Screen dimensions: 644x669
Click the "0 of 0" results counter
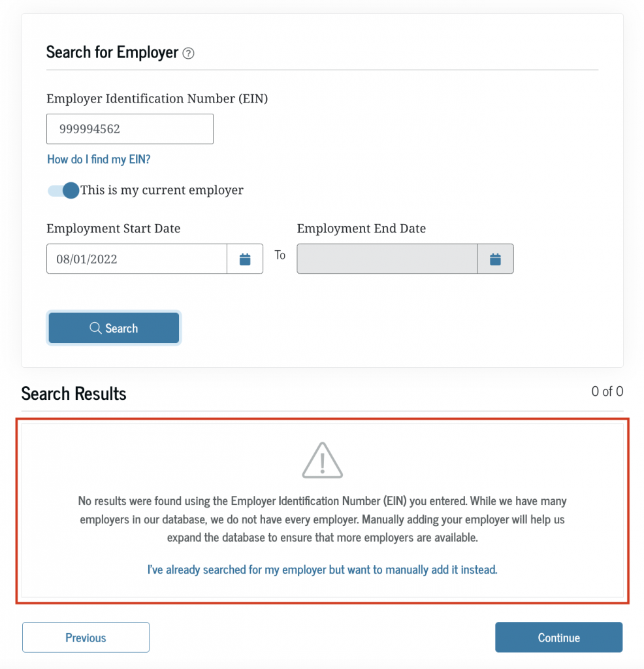pos(607,392)
